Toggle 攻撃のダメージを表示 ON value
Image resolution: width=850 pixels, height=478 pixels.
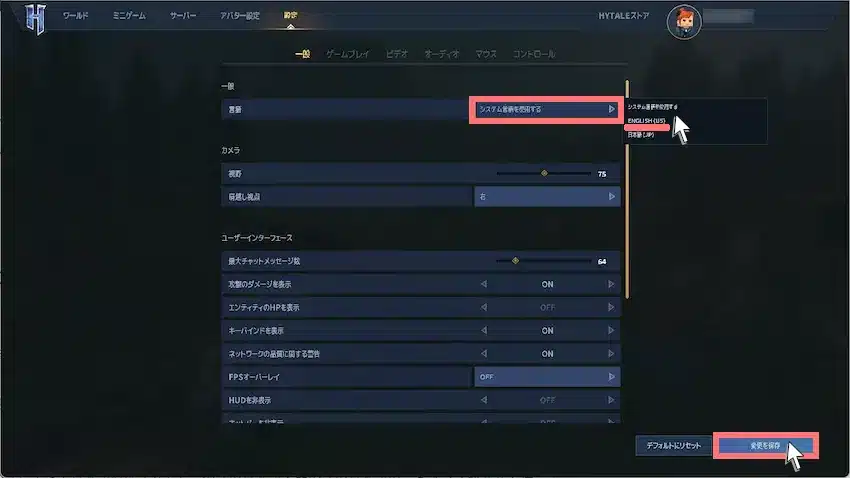547,284
